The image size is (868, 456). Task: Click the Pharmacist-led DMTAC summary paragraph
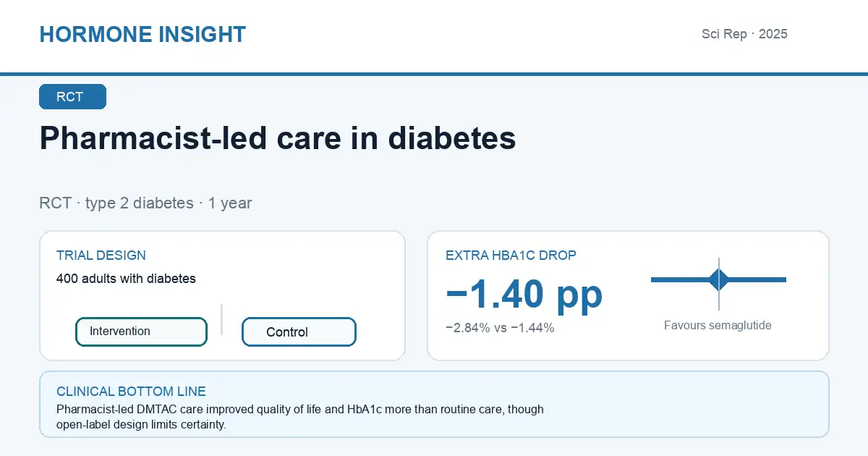(300, 417)
